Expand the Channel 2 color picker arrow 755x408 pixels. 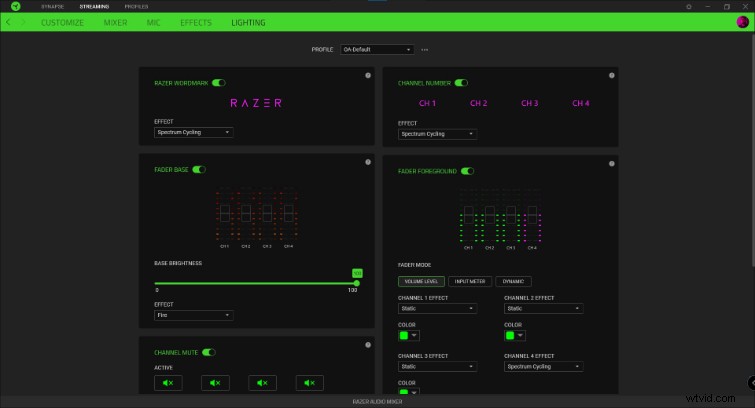coord(520,335)
